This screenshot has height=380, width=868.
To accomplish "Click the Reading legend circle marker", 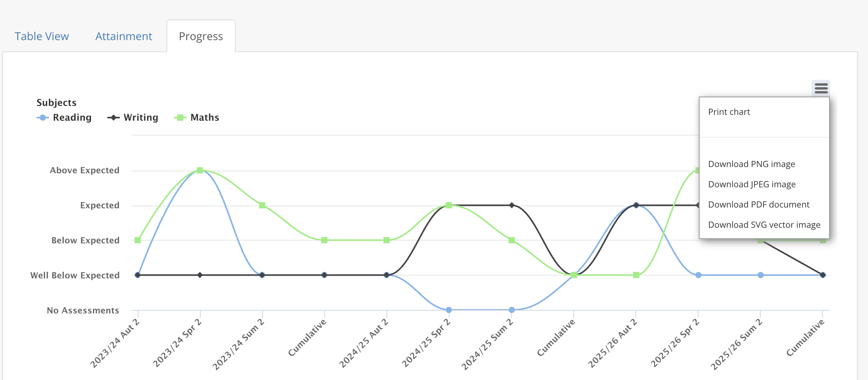I will pyautogui.click(x=43, y=118).
